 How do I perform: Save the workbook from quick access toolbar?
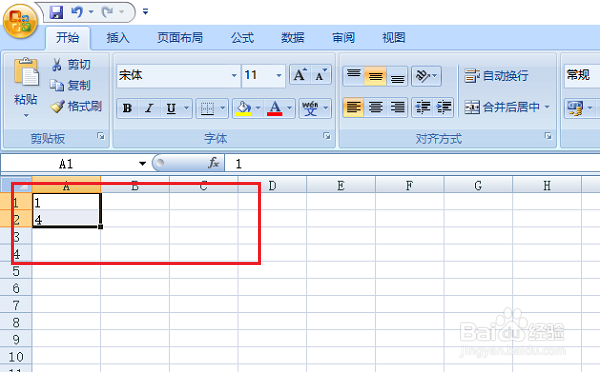coord(56,12)
